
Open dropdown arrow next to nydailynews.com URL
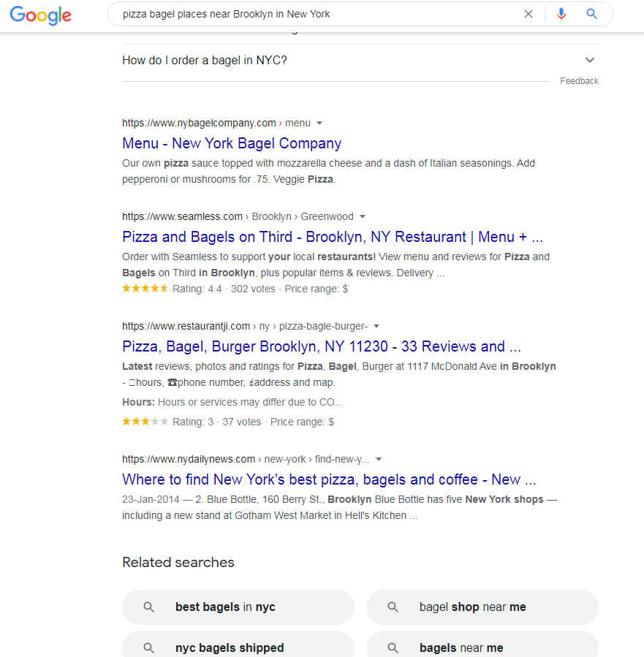click(379, 459)
